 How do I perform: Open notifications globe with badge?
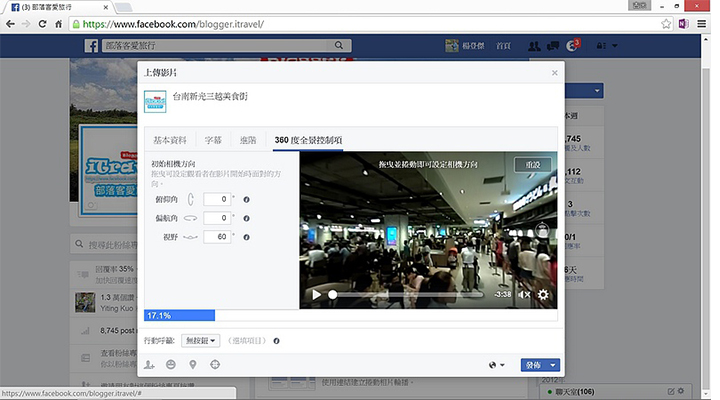573,45
